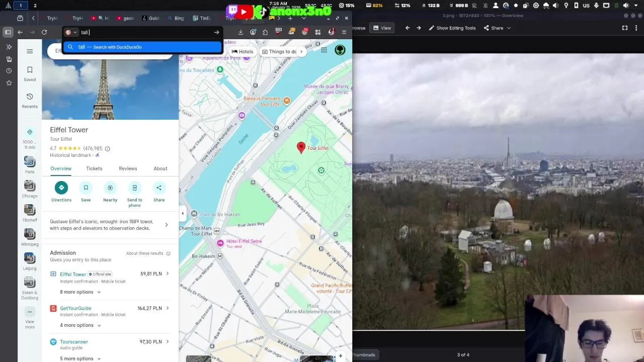Zoom in on the map
Screen dimensions: 644x362
tap(341, 356)
